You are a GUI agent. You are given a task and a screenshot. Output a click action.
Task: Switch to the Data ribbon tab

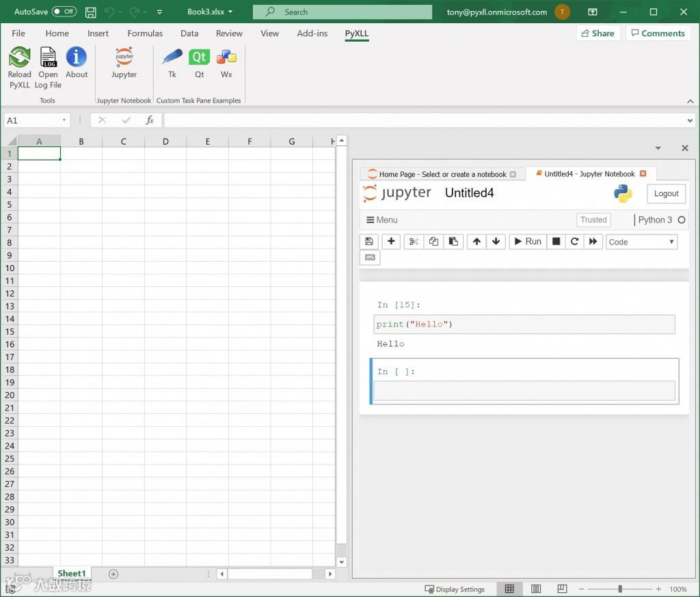click(x=189, y=33)
